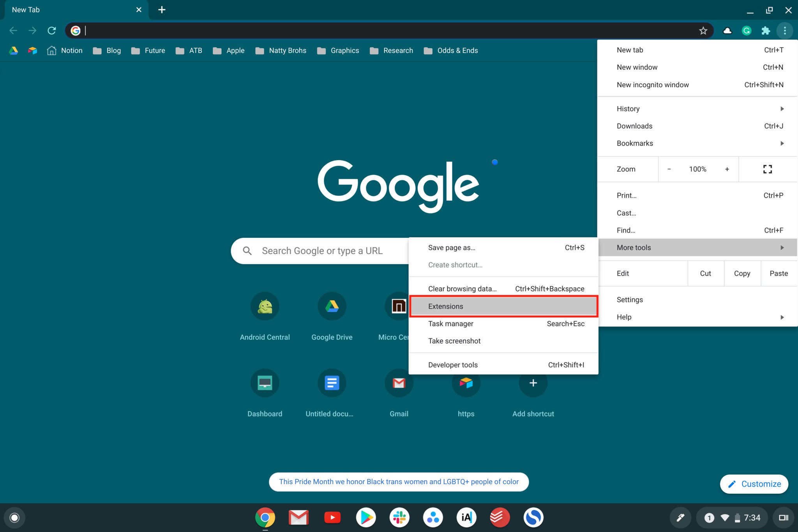
Task: Choose New incognito window
Action: (697, 85)
